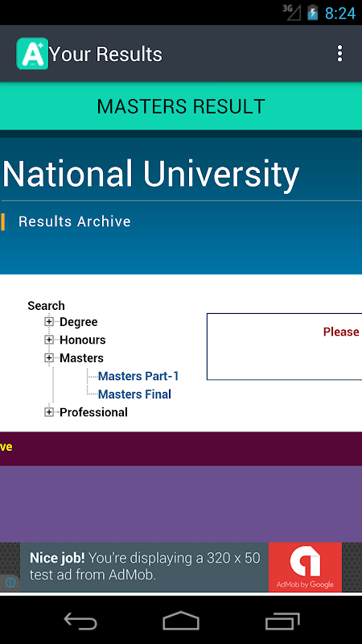Select the Professional tree label
The width and height of the screenshot is (362, 644).
click(x=93, y=412)
